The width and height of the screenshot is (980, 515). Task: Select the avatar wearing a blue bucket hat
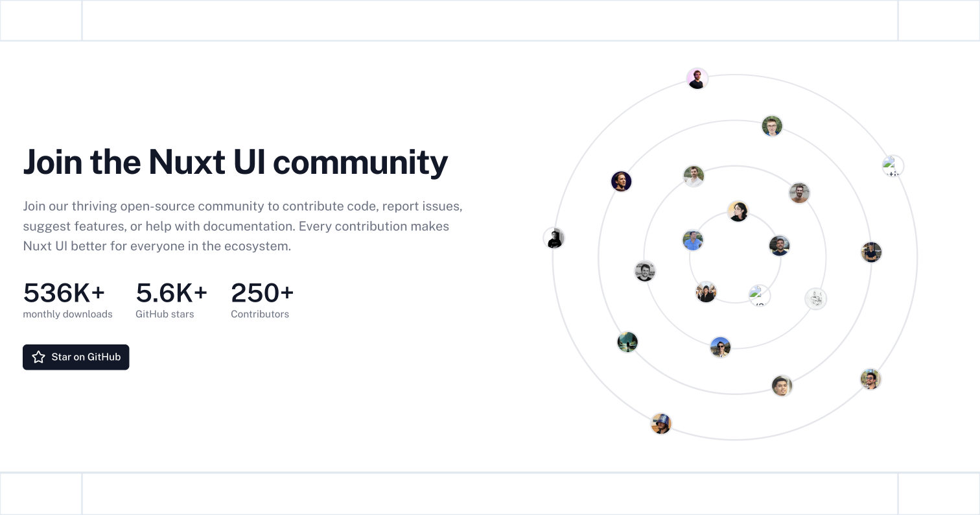[x=661, y=424]
